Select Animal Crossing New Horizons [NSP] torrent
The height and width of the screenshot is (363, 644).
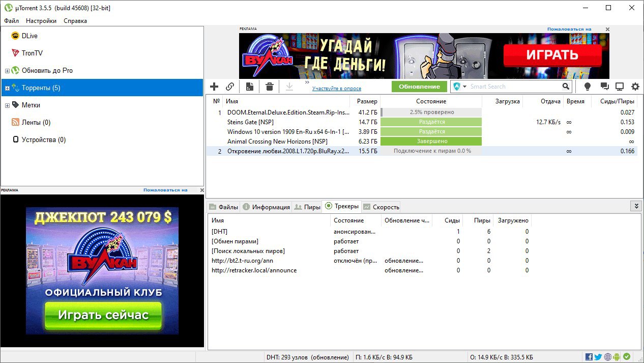421,141
